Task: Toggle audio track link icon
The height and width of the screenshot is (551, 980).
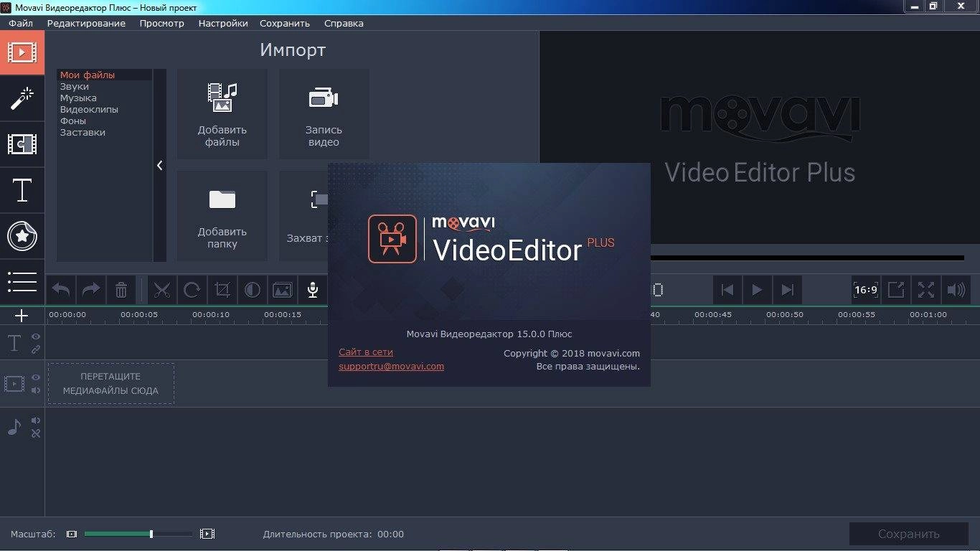Action: click(x=35, y=433)
